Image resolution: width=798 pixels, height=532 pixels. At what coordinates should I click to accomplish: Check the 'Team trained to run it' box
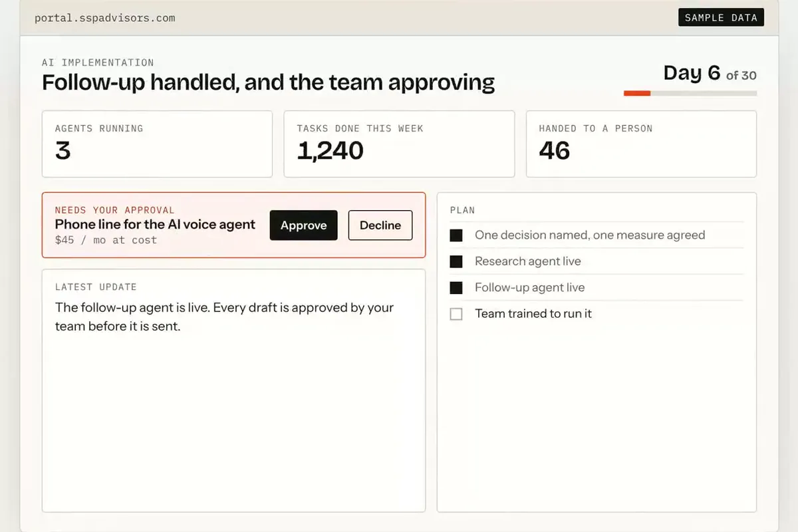(456, 314)
